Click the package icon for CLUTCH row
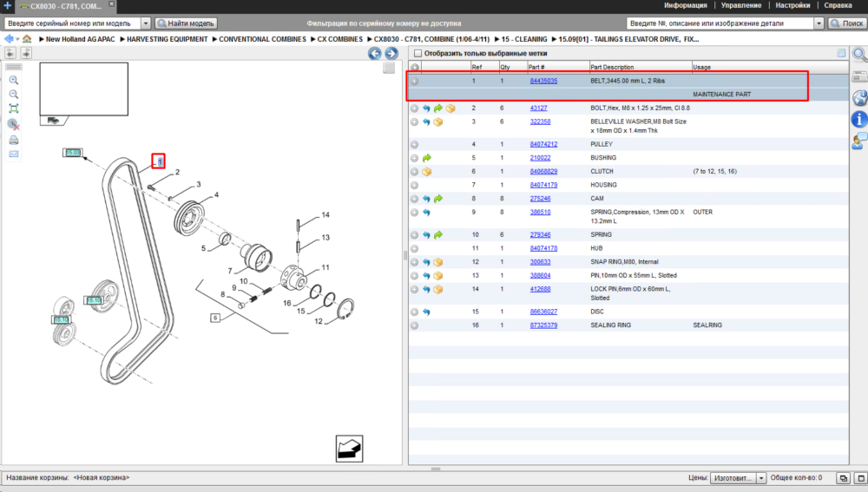The width and height of the screenshot is (868, 492). point(427,172)
